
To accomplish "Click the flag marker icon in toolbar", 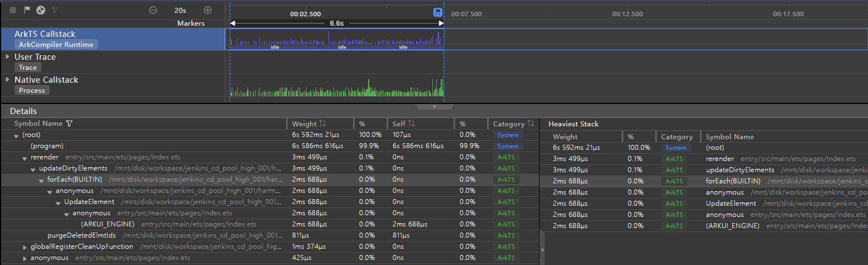I will pos(27,10).
